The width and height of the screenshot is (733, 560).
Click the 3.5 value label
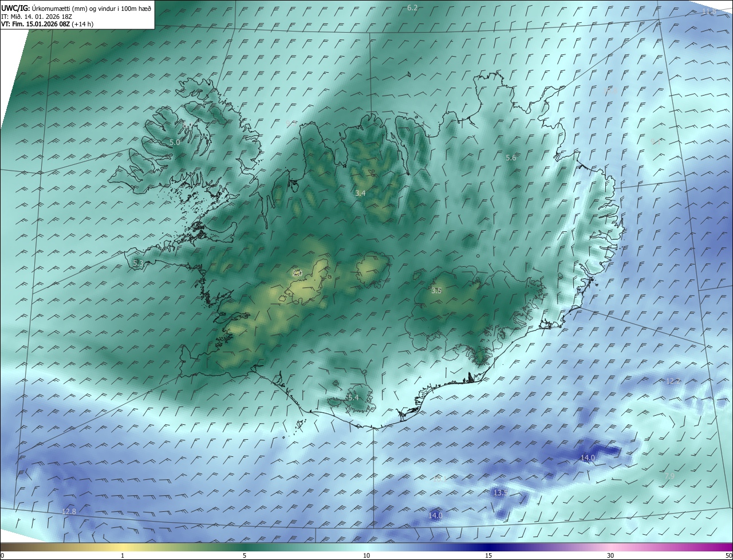tap(436, 291)
